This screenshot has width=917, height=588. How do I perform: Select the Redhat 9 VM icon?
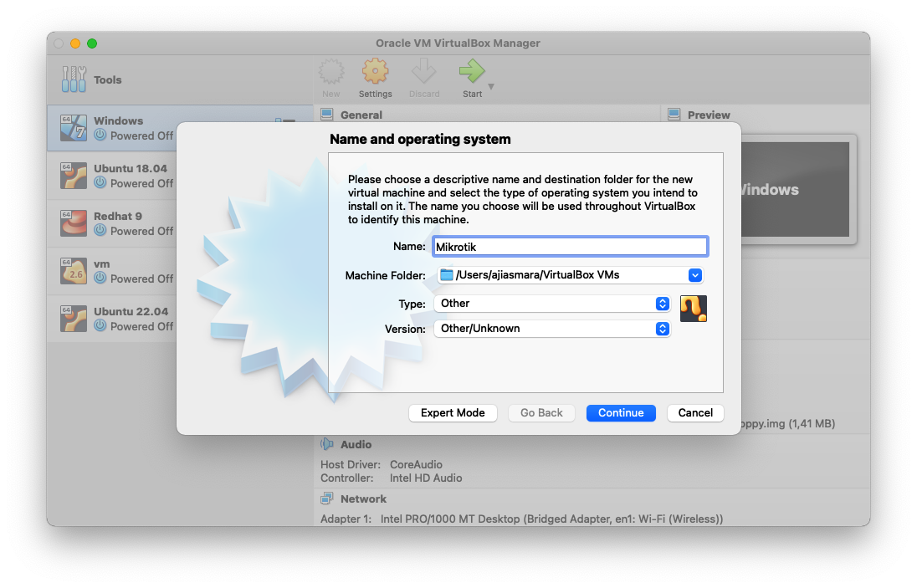pyautogui.click(x=74, y=223)
